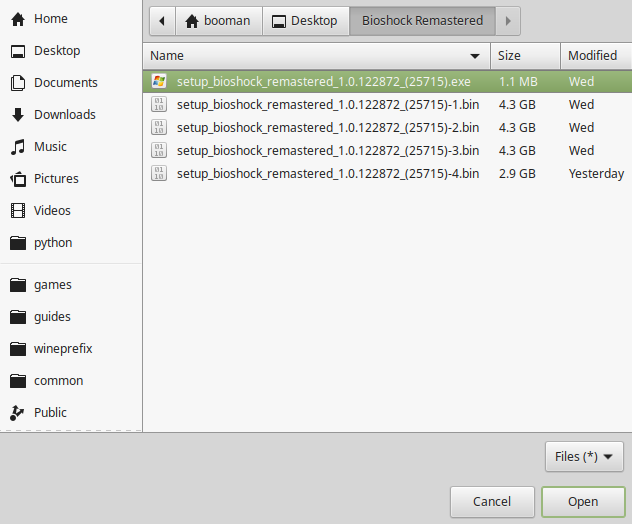Click the guides folder icon

(18, 317)
